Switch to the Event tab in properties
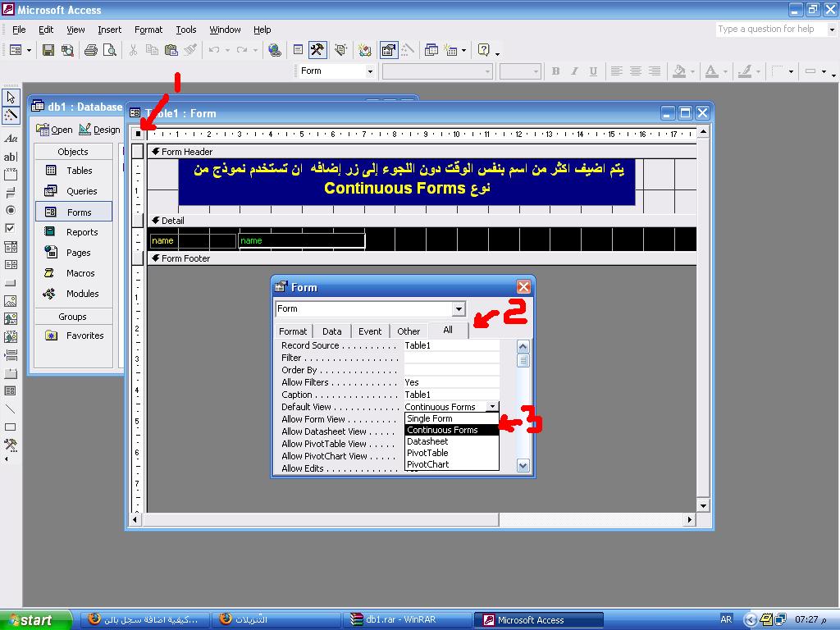Screen dimensions: 840x630 coord(370,331)
